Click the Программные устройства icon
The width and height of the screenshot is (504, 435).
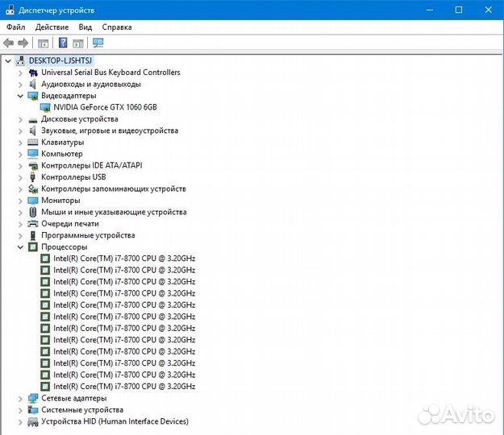pos(33,235)
